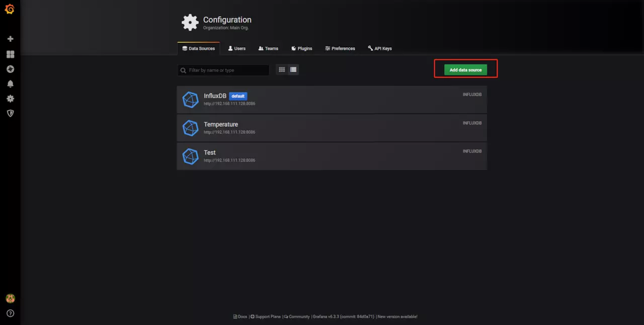Image resolution: width=644 pixels, height=325 pixels.
Task: Click the Organization: Main Org. subtitle
Action: coord(226,28)
